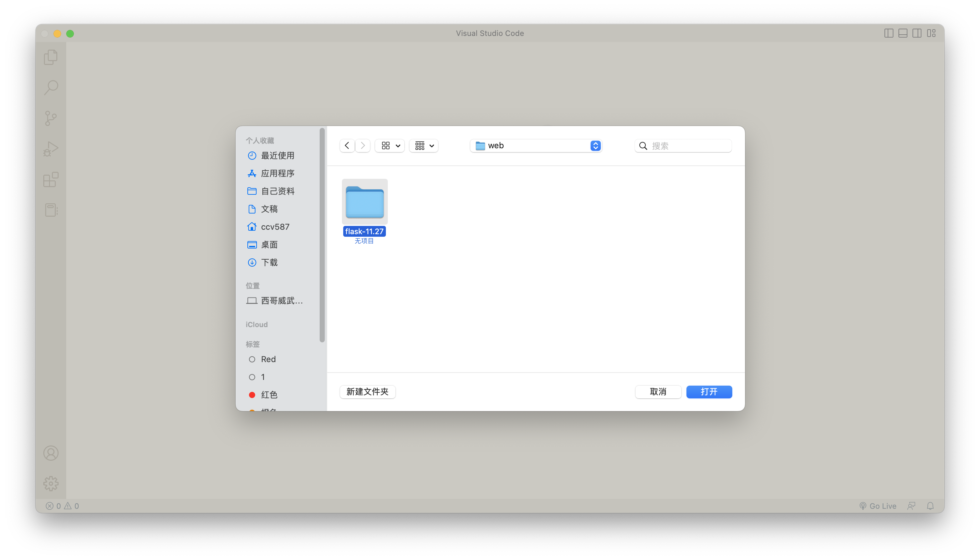Open the notebook panel icon in activity bar
Image resolution: width=980 pixels, height=560 pixels.
click(x=51, y=210)
